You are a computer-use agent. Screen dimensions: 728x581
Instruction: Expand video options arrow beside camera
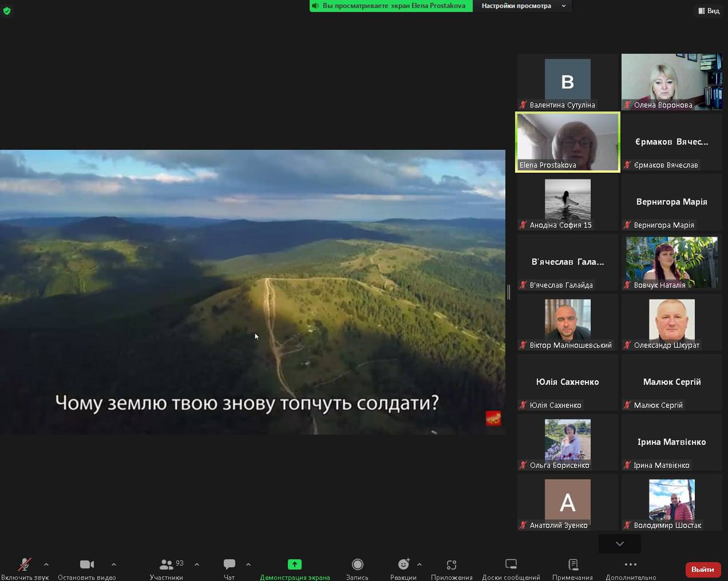point(114,564)
